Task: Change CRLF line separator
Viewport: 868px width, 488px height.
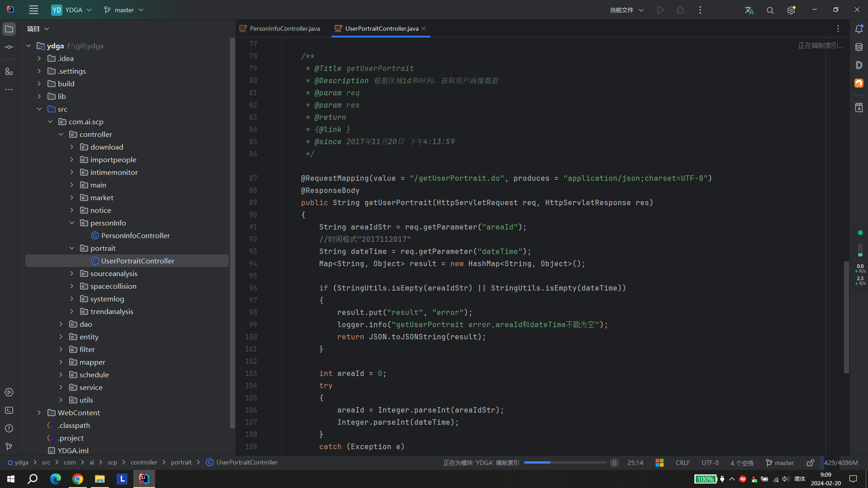Action: (x=683, y=463)
